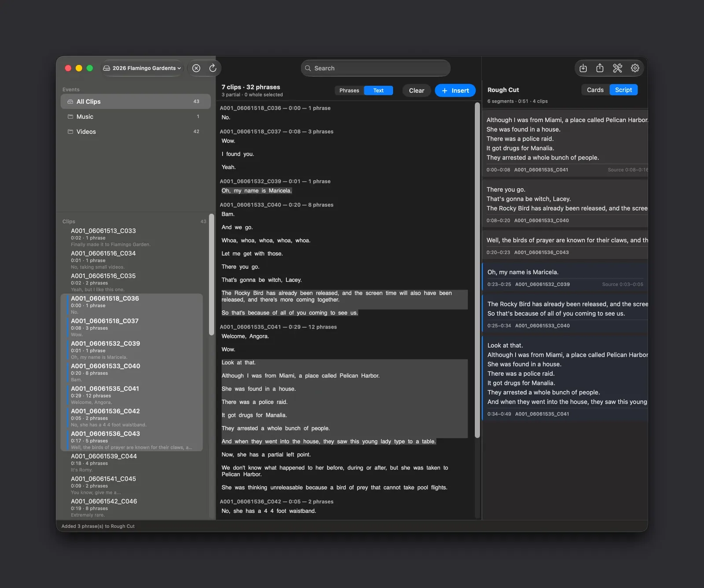This screenshot has height=588, width=704.
Task: Select All Clips event
Action: 136,102
